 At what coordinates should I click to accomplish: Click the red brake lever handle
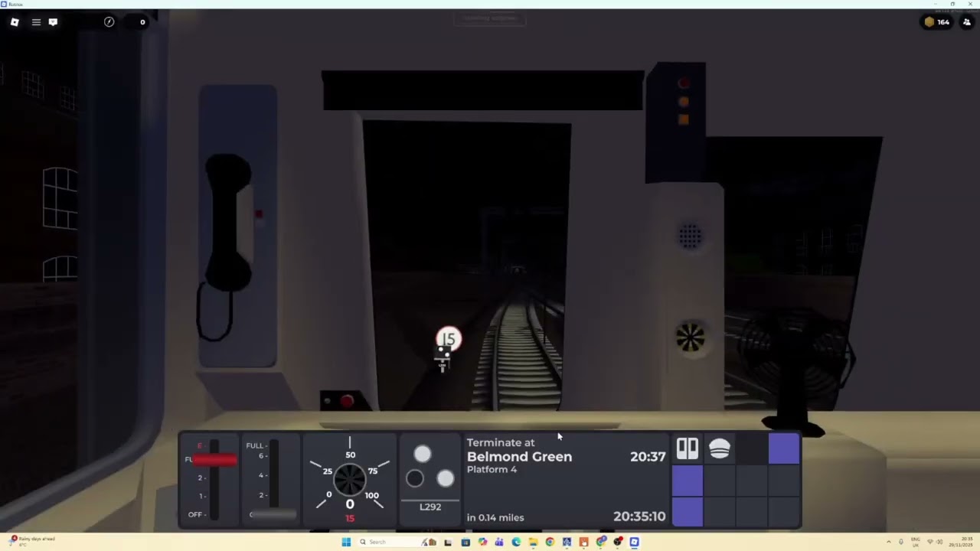tap(214, 459)
